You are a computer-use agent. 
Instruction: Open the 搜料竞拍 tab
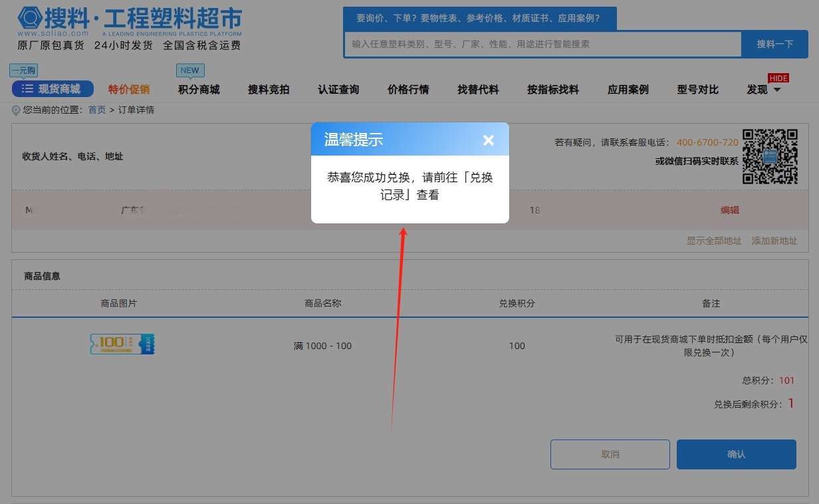(269, 90)
